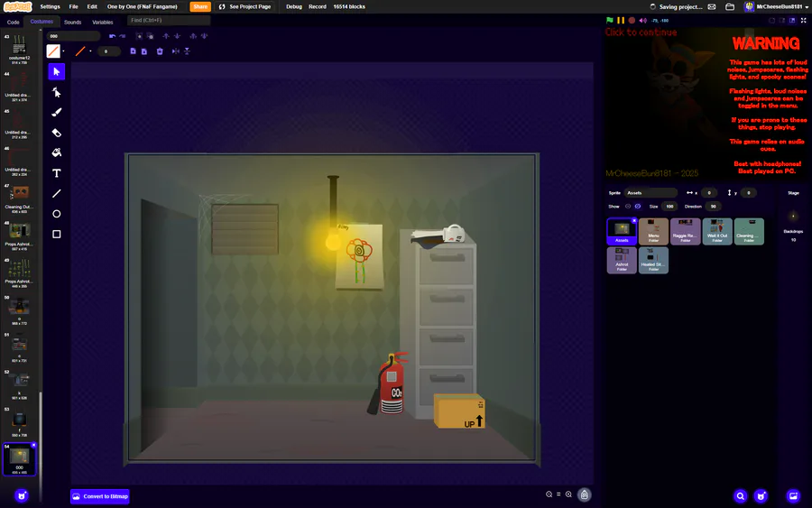Open the Edit menu
812x508 pixels.
[x=92, y=6]
